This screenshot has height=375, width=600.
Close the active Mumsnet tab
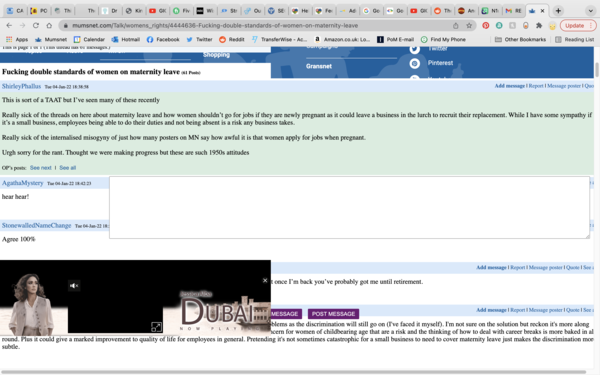click(542, 11)
